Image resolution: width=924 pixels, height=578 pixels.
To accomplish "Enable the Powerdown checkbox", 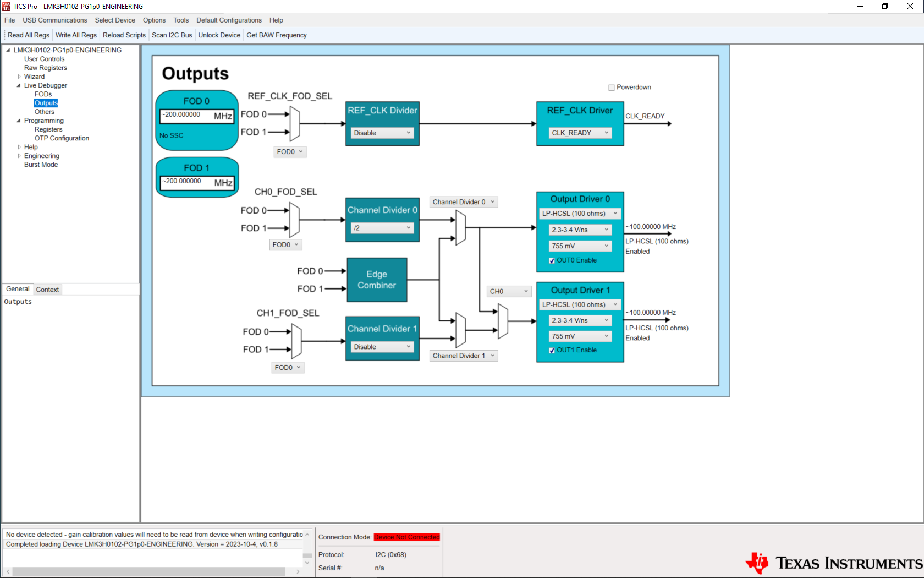I will [x=612, y=88].
